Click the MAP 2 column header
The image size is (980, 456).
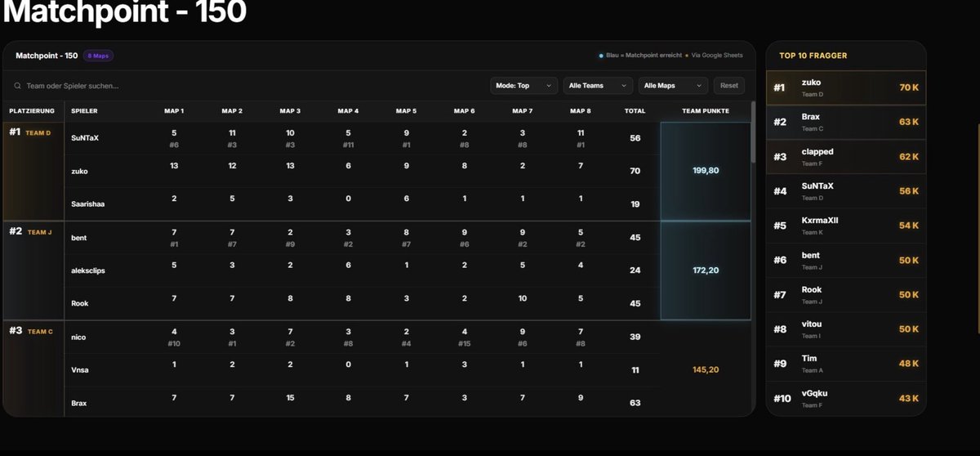[x=232, y=111]
